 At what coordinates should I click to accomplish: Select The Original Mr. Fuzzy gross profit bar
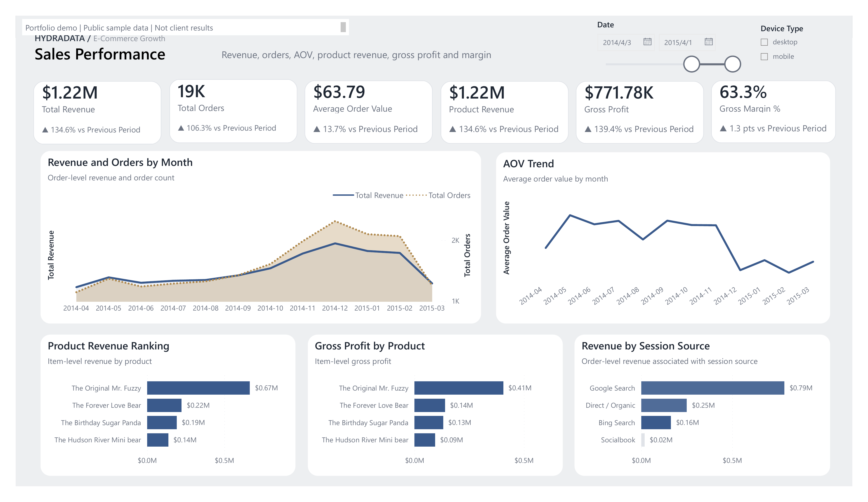(458, 388)
